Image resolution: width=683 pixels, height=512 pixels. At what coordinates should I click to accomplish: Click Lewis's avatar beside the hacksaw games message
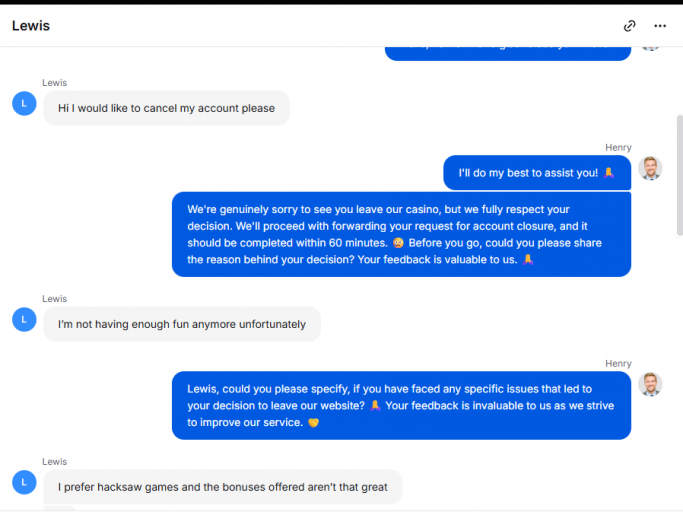point(24,482)
